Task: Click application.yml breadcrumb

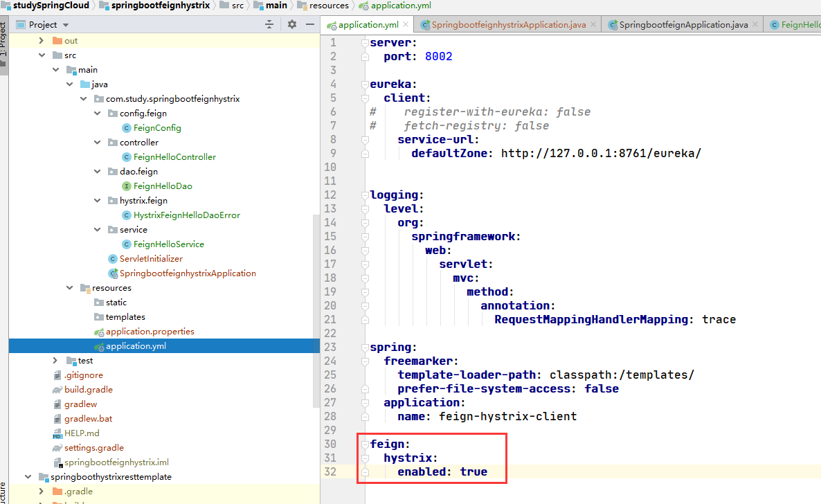Action: [x=401, y=6]
